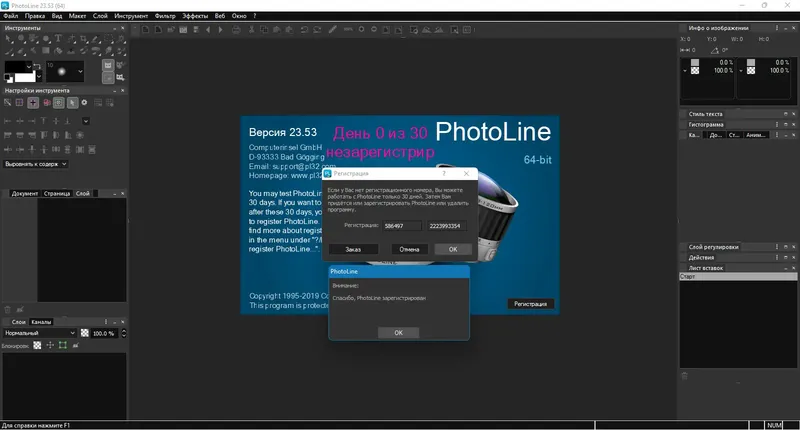Image resolution: width=800 pixels, height=430 pixels.
Task: Click the Zoom In toolbar icon
Action: pos(361,29)
